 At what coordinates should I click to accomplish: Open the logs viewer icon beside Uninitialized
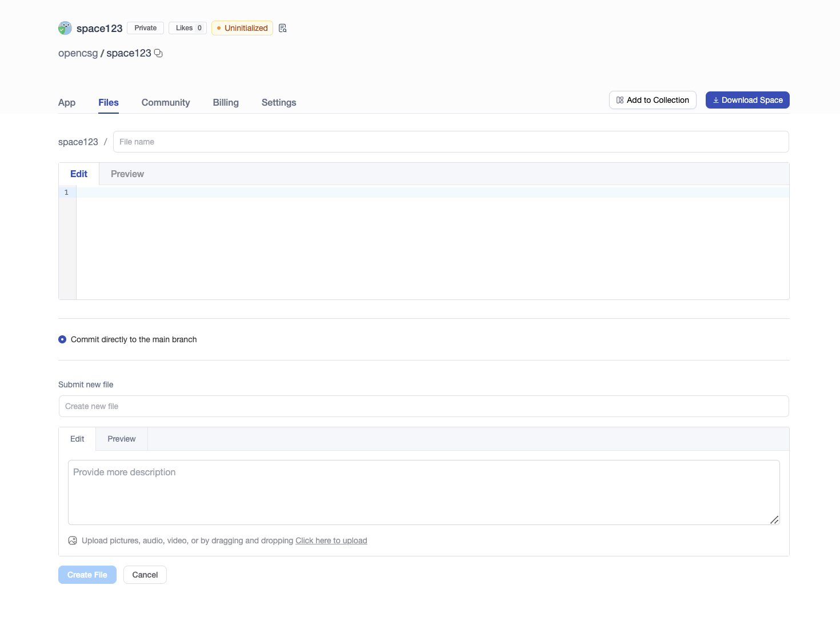[282, 27]
